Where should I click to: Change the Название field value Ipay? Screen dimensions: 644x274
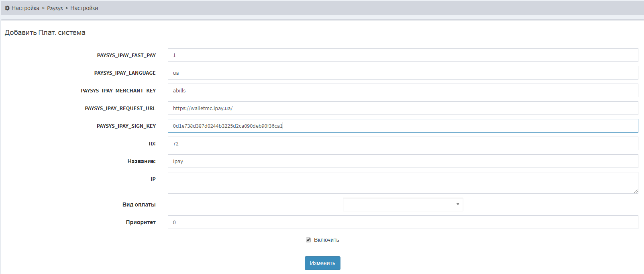[403, 161]
